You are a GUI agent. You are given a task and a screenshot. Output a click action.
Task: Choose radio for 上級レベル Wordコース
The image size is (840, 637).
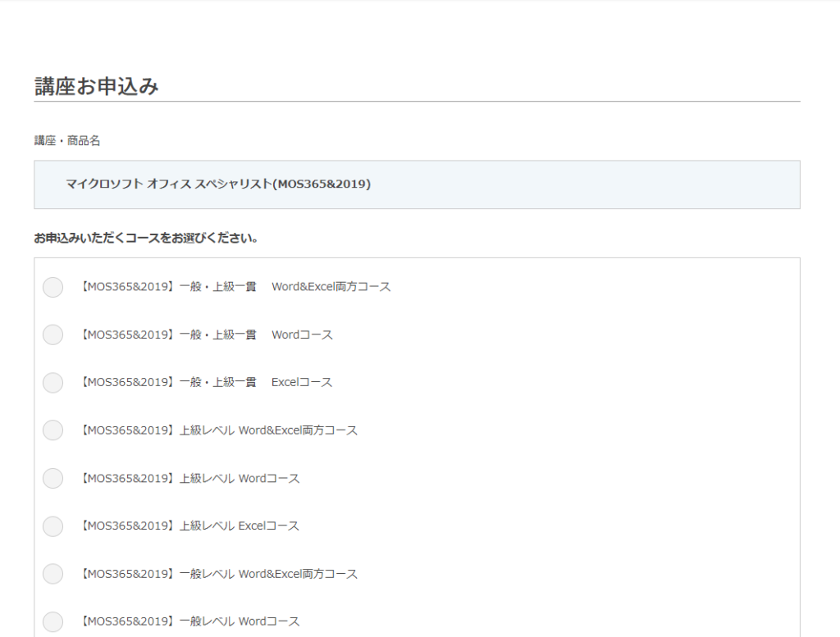(x=53, y=479)
